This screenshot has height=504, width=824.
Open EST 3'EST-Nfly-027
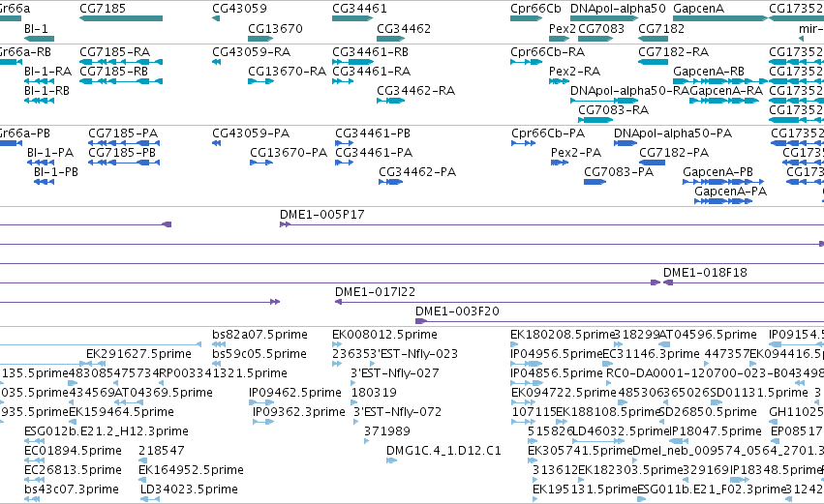click(x=353, y=383)
